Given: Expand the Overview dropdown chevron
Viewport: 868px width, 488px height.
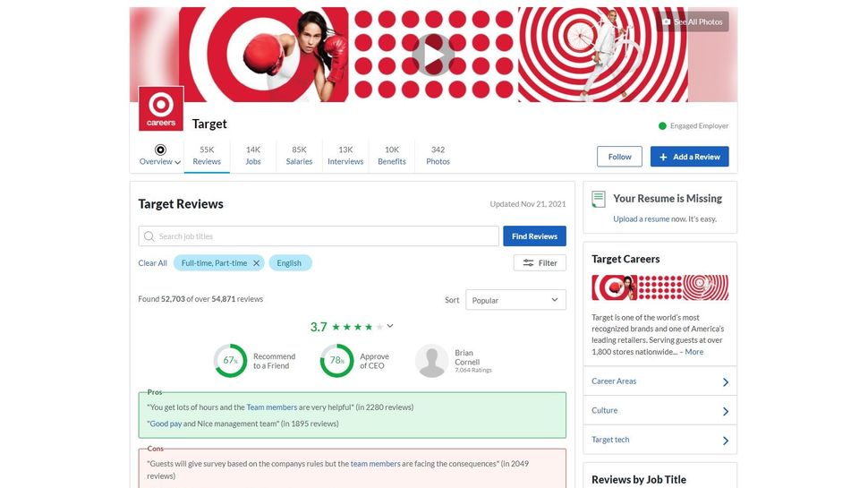Looking at the screenshot, I should [177, 162].
